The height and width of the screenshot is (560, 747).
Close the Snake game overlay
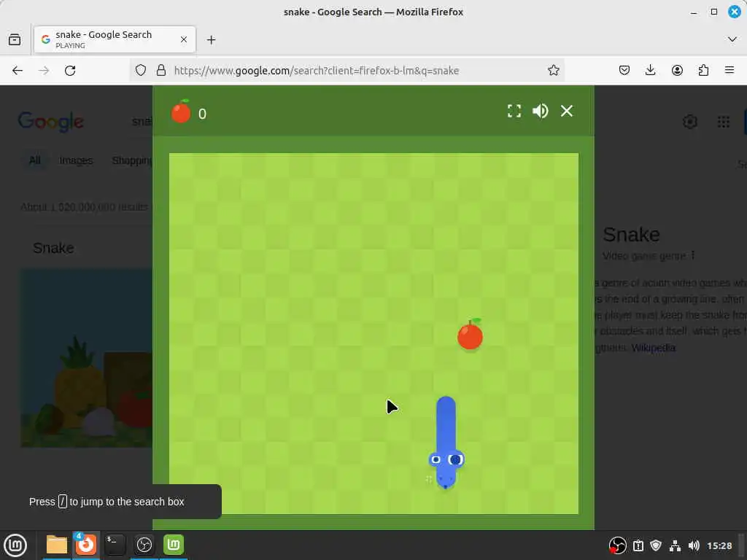[566, 111]
